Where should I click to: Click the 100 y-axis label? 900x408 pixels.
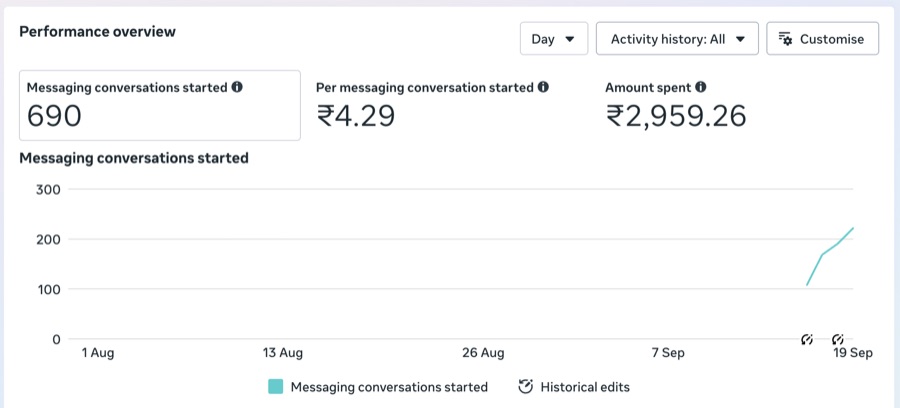(48, 289)
